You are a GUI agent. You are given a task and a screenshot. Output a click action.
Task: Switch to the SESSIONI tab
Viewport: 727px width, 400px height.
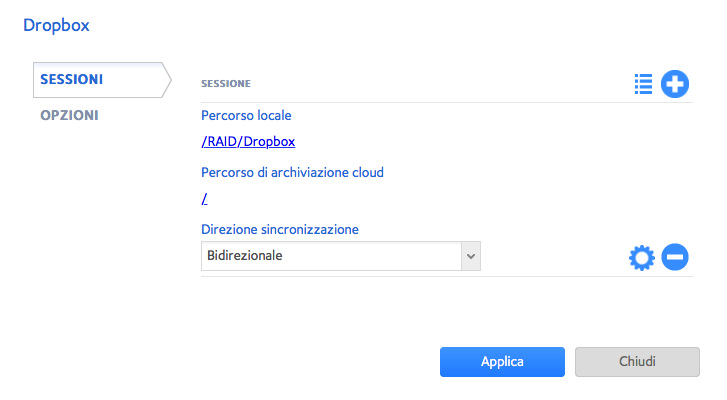(x=102, y=80)
